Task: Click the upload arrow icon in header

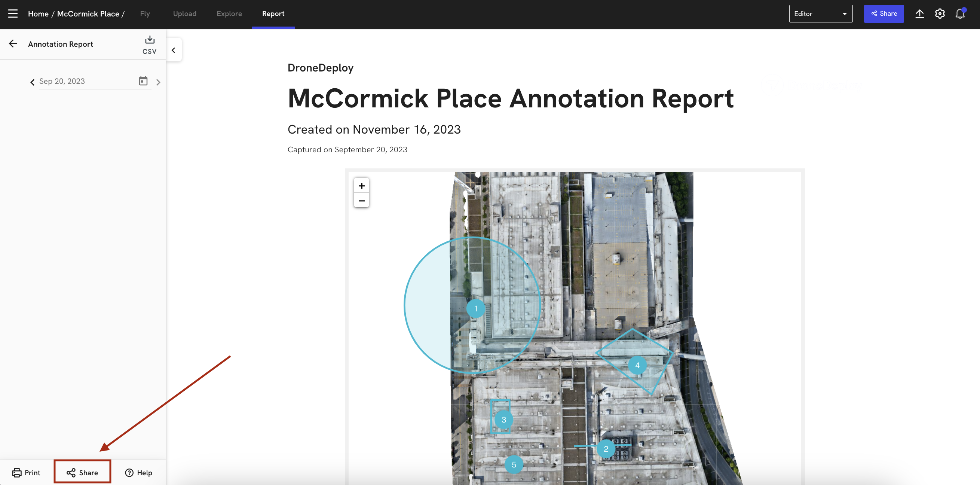Action: point(919,14)
